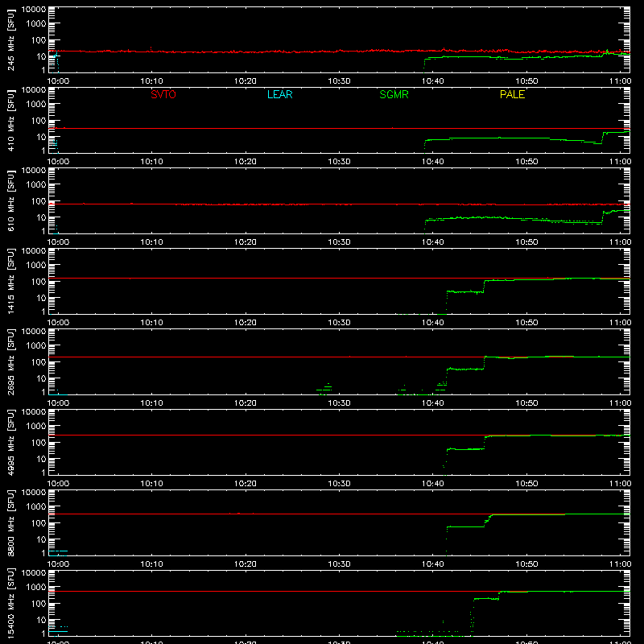Click the 10:40 label under the 610 MHz plot
Screen dimensions: 644x644
433,242
